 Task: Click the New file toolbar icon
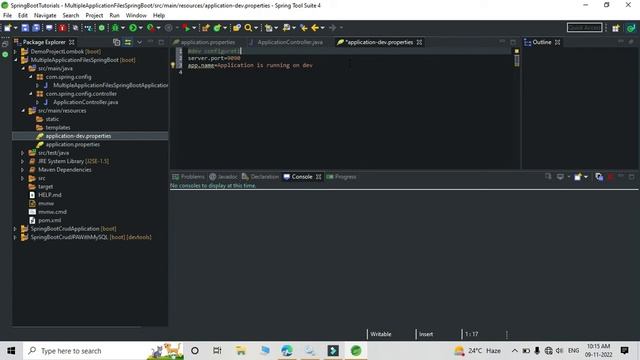tap(8, 28)
